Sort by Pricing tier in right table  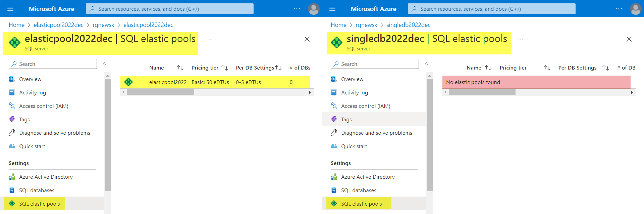pos(547,68)
